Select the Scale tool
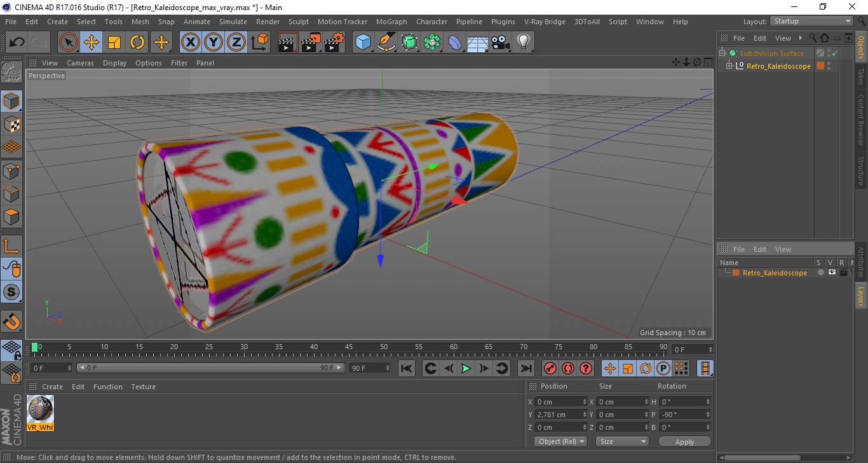 pos(114,43)
